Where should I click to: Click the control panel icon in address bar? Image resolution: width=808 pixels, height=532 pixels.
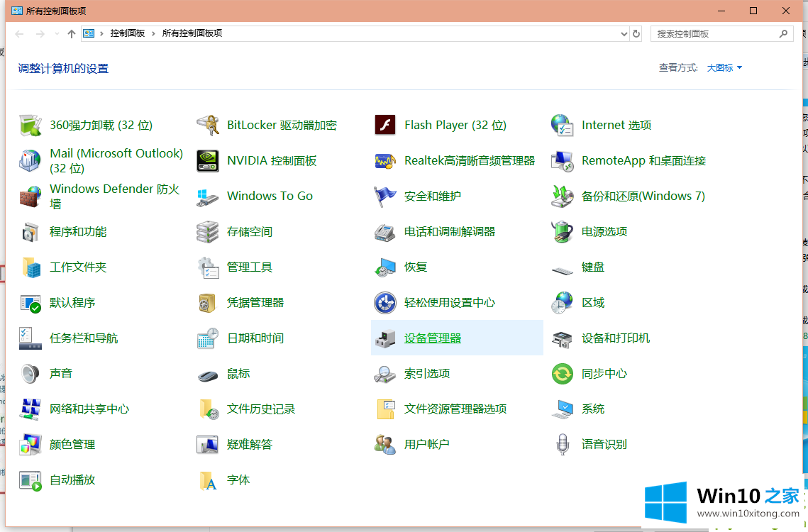coord(89,33)
